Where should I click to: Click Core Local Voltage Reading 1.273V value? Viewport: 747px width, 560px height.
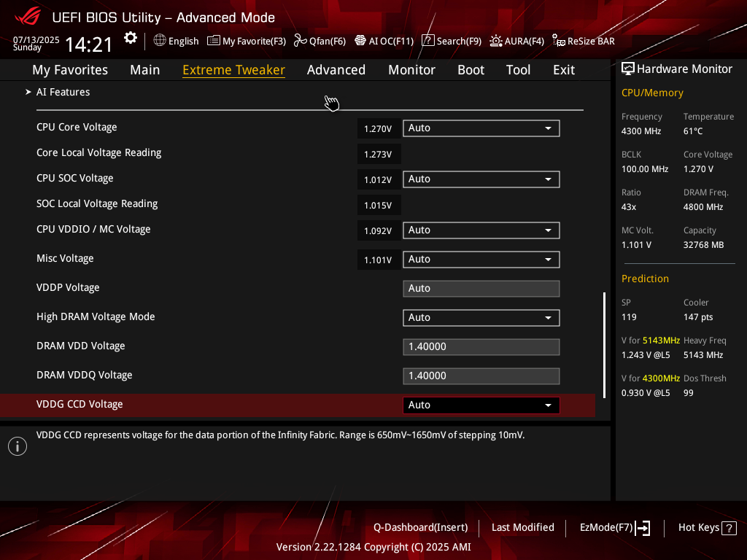(379, 155)
